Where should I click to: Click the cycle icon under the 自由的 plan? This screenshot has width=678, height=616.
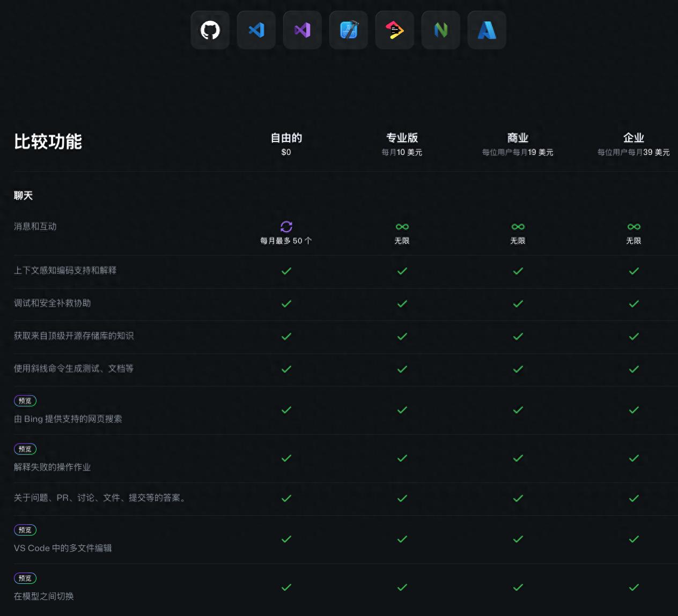click(286, 227)
